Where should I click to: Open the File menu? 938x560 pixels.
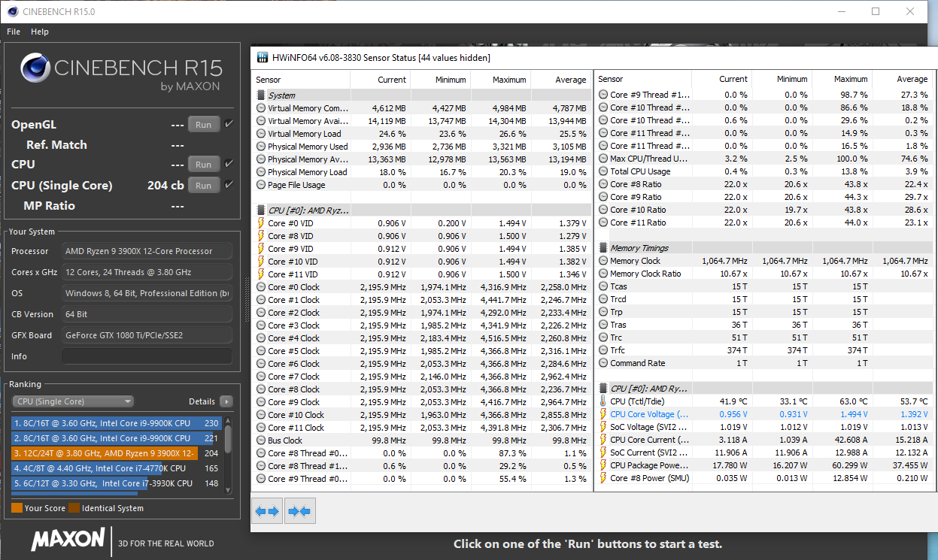click(x=14, y=32)
